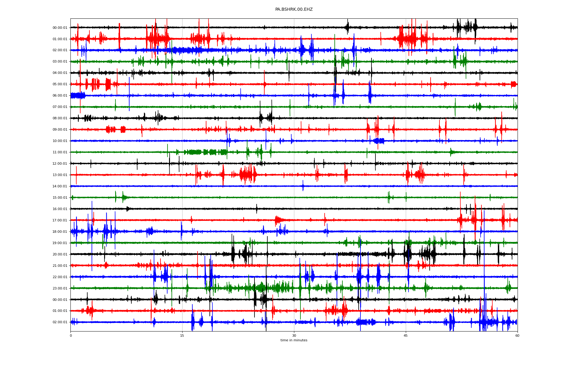Select the 30 minute x-axis tick label
The height and width of the screenshot is (368, 588).
(294, 335)
